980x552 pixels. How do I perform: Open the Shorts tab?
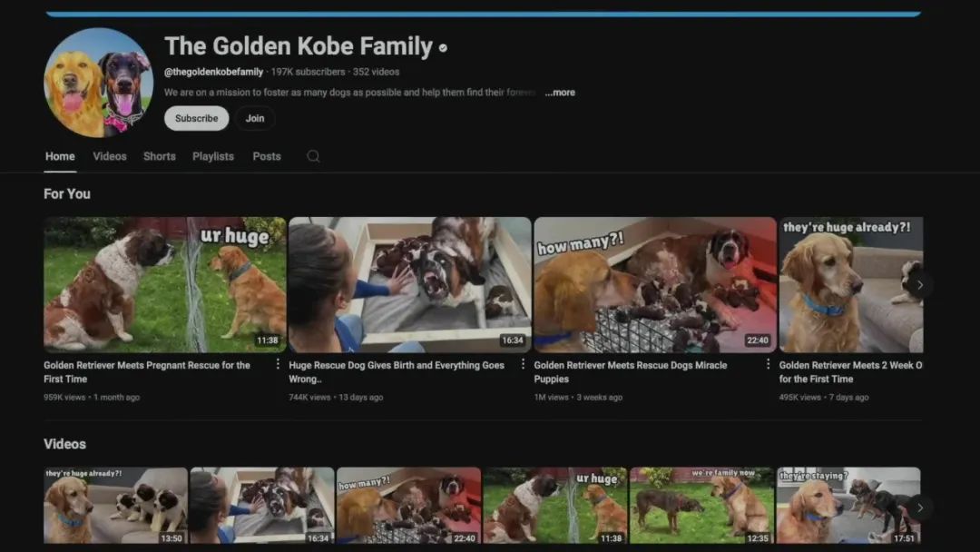click(x=160, y=156)
